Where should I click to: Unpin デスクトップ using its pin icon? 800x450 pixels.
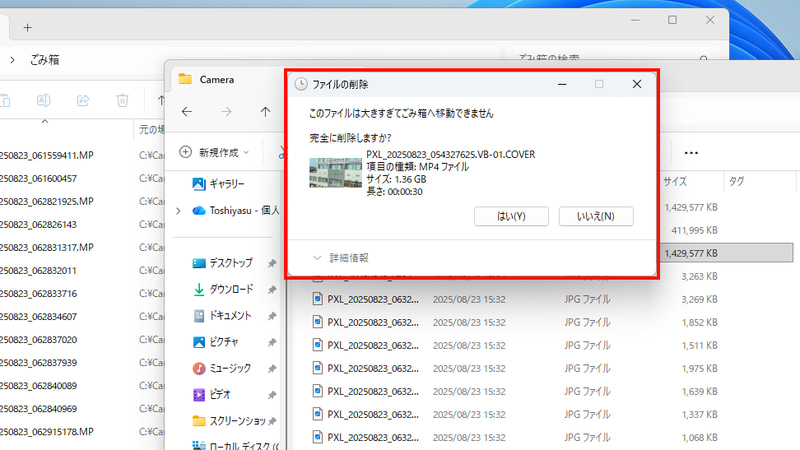pyautogui.click(x=272, y=263)
